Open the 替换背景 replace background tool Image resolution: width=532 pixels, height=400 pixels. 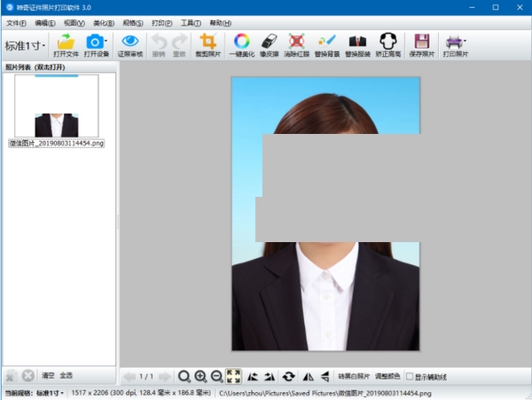(326, 42)
